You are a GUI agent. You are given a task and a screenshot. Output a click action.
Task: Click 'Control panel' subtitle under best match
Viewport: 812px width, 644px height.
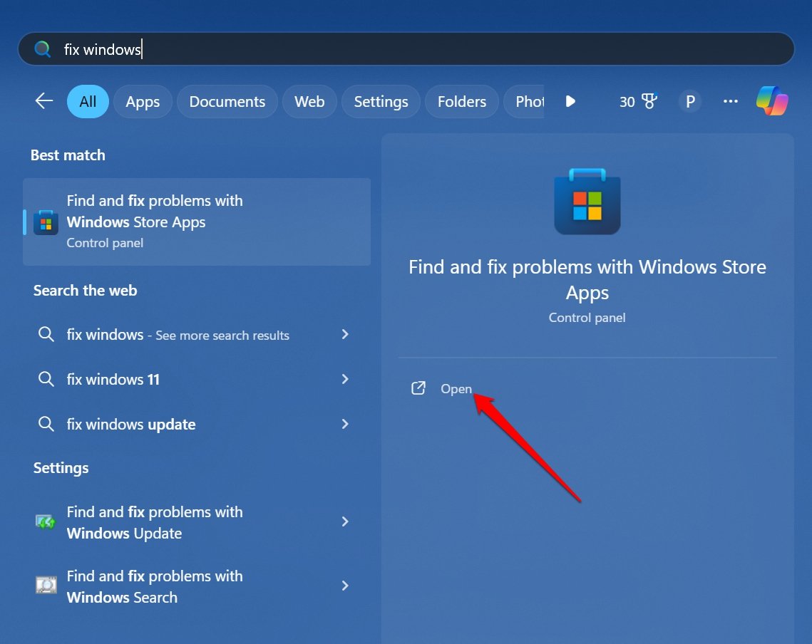click(105, 243)
